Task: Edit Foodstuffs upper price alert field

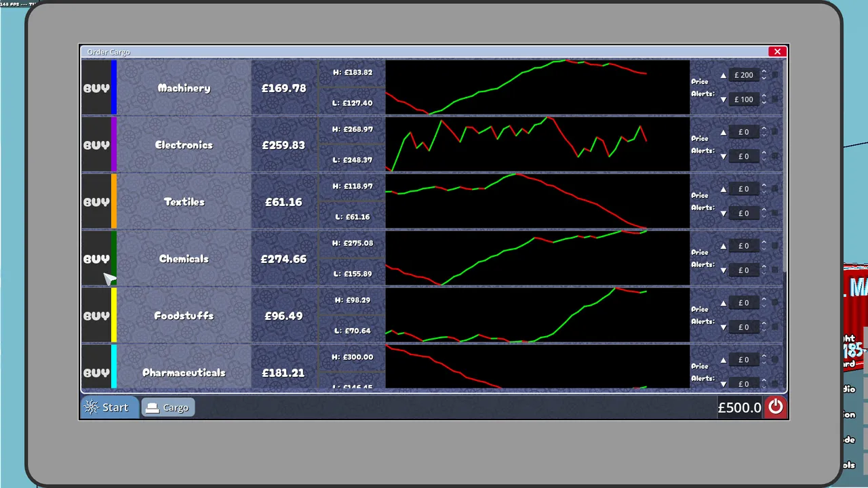Action: (744, 303)
